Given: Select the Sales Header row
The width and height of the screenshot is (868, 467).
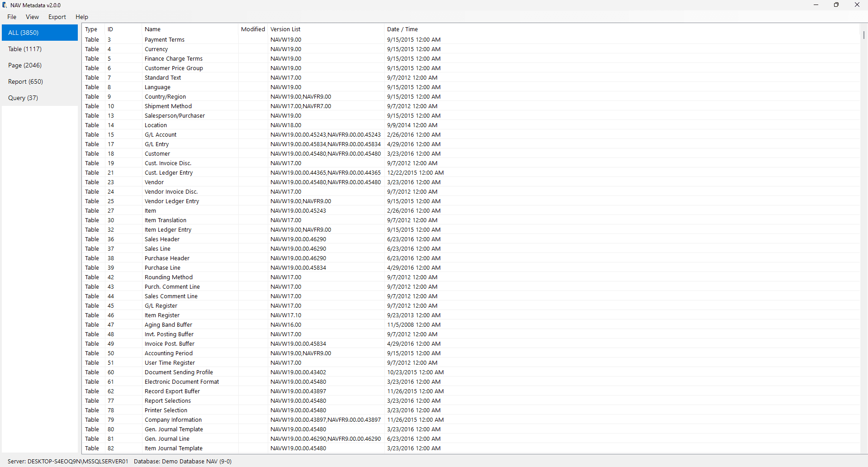Looking at the screenshot, I should click(x=471, y=239).
